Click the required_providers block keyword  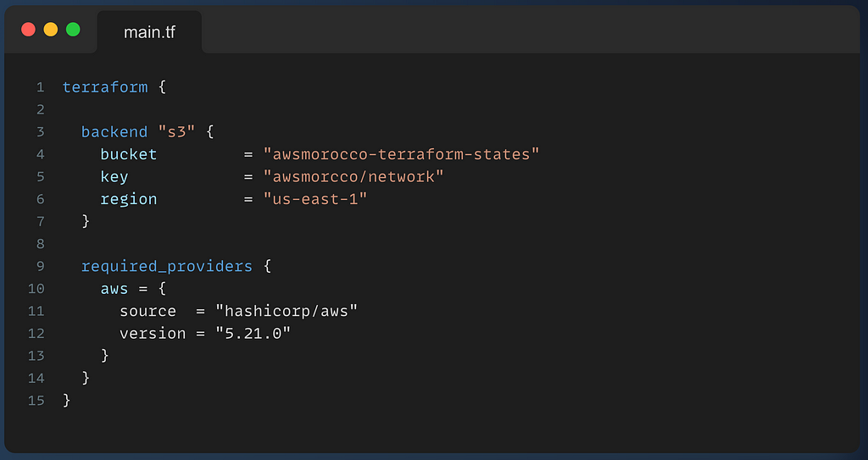[167, 266]
